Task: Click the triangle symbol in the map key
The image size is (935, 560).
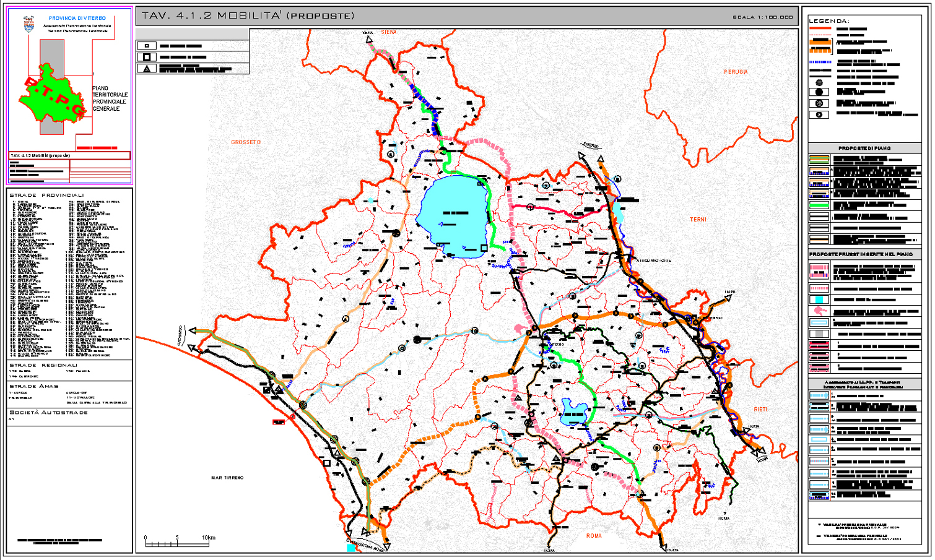Action: point(147,69)
